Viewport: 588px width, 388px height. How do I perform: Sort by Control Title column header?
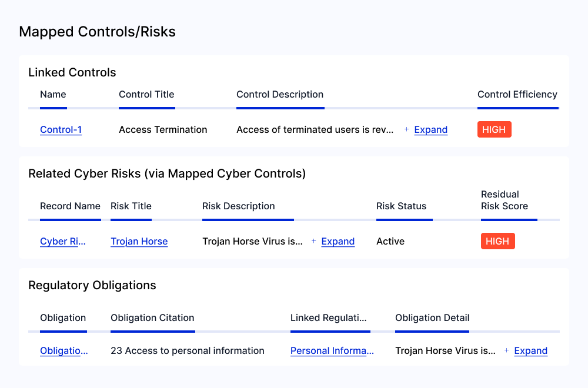[146, 95]
